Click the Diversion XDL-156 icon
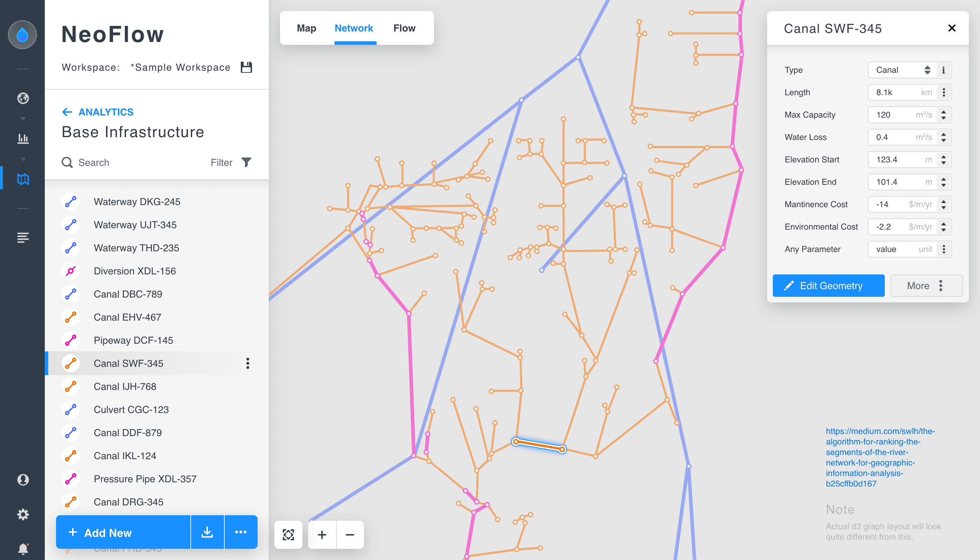This screenshot has width=980, height=560. [x=71, y=271]
